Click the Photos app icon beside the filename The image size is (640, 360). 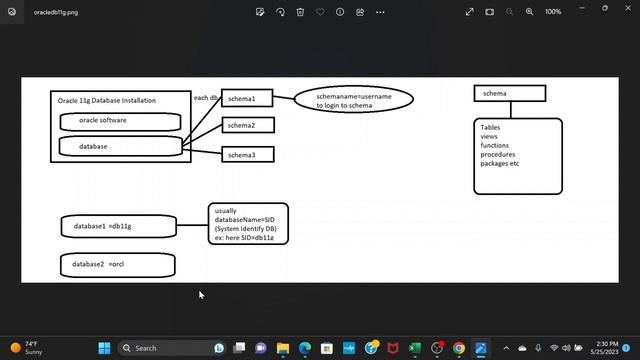12,12
